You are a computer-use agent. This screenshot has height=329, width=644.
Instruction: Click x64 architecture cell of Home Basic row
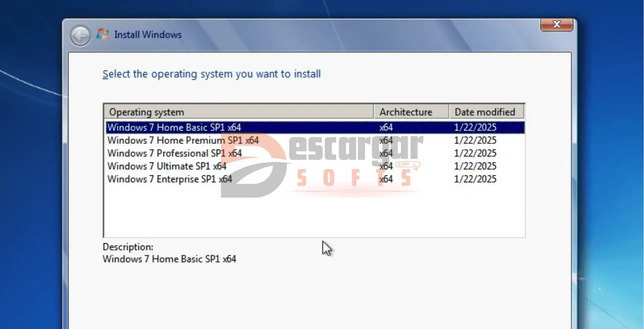click(386, 127)
